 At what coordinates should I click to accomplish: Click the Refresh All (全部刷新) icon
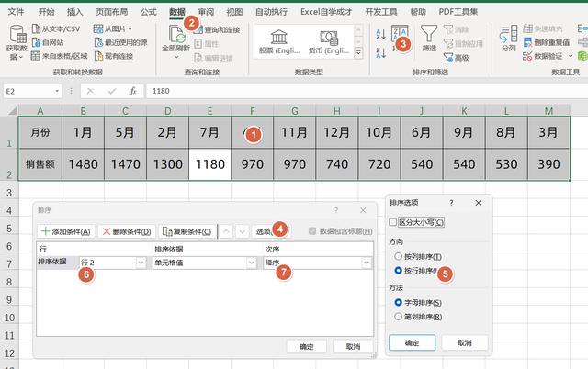(x=174, y=37)
